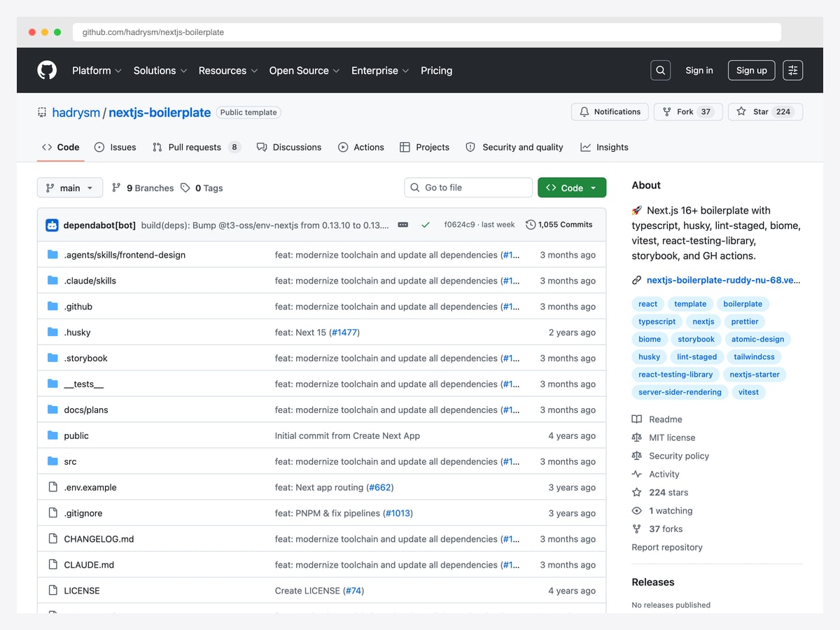Switch to the Issues tab
The width and height of the screenshot is (840, 630).
(x=115, y=147)
